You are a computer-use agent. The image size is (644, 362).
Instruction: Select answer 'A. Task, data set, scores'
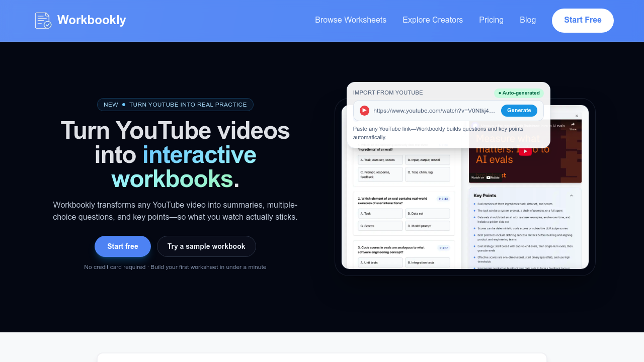pyautogui.click(x=380, y=160)
